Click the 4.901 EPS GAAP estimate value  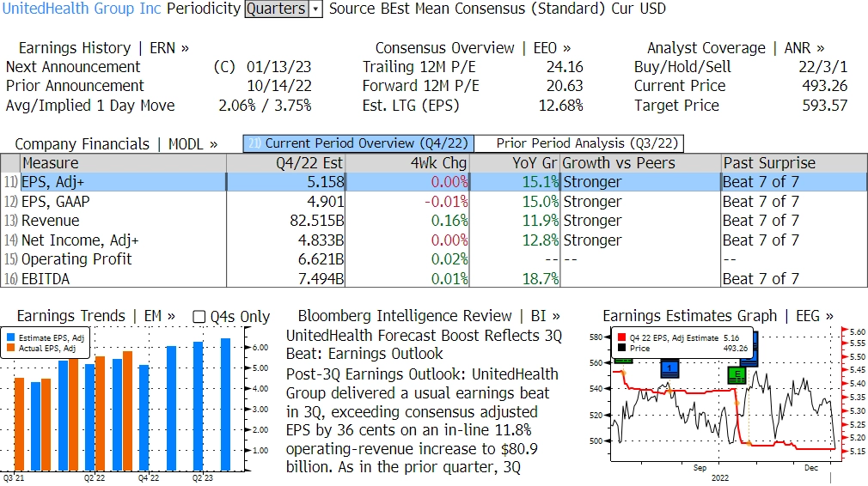pyautogui.click(x=326, y=201)
